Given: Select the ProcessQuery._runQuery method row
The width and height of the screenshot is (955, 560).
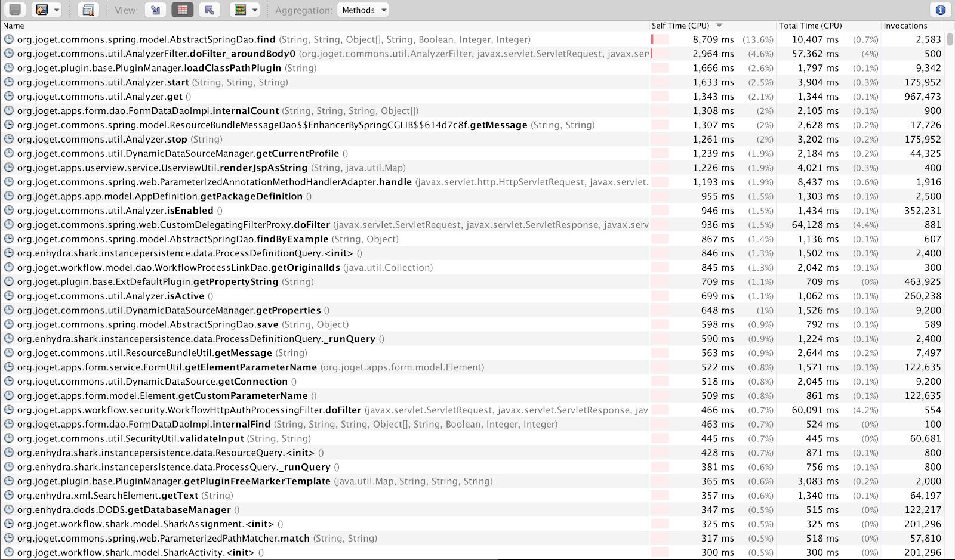Looking at the screenshot, I should click(473, 467).
